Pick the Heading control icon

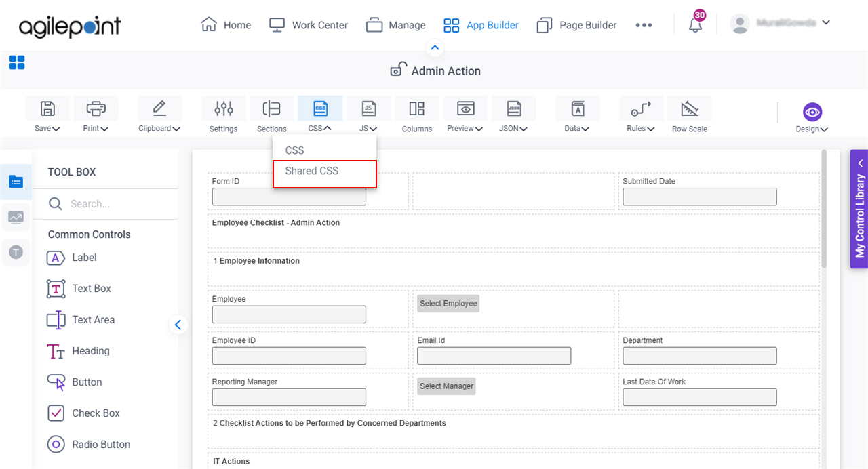click(56, 351)
